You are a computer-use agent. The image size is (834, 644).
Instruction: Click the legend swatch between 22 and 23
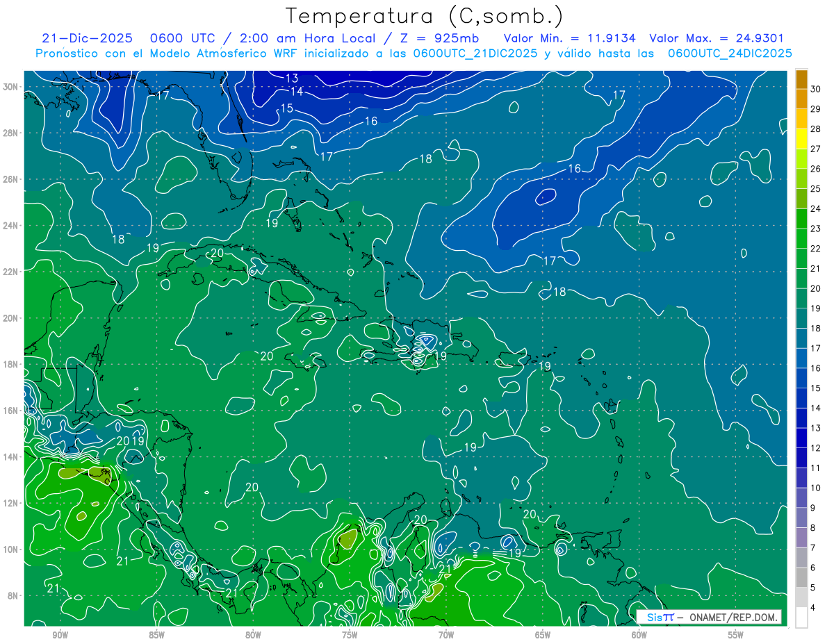coord(801,239)
